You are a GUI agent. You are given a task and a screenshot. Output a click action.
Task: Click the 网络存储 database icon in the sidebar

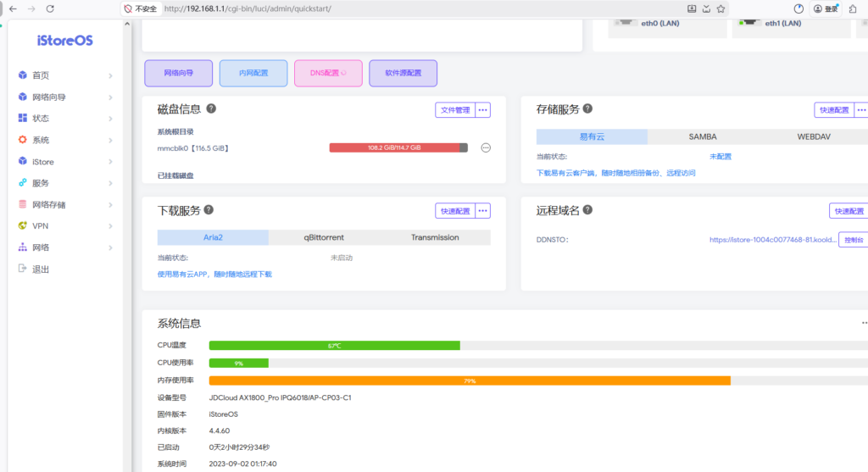tap(22, 204)
